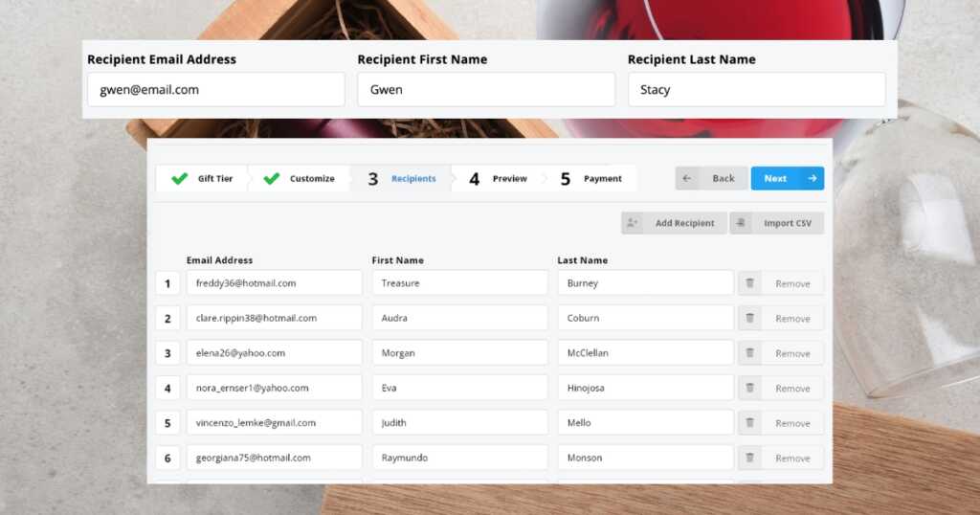Click row number 6 cell

167,459
